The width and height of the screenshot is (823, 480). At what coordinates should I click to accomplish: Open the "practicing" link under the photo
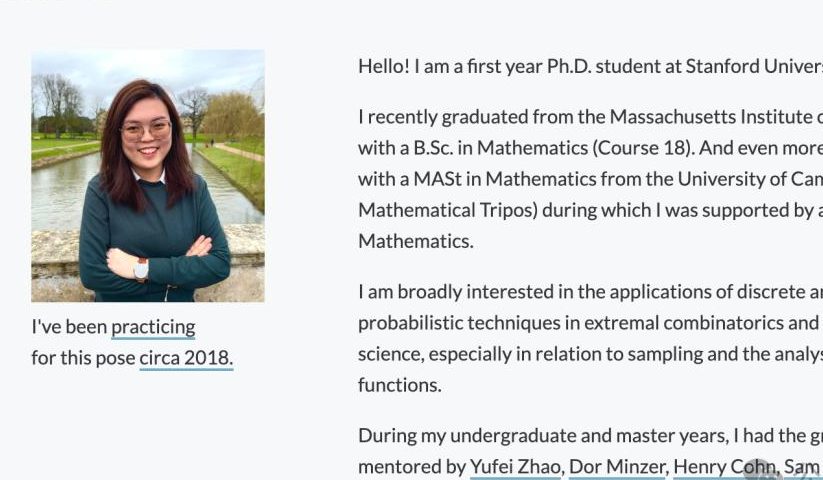click(153, 327)
